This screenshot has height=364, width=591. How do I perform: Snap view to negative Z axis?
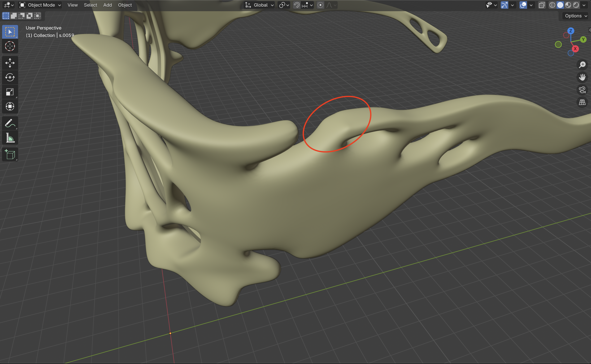click(x=571, y=53)
